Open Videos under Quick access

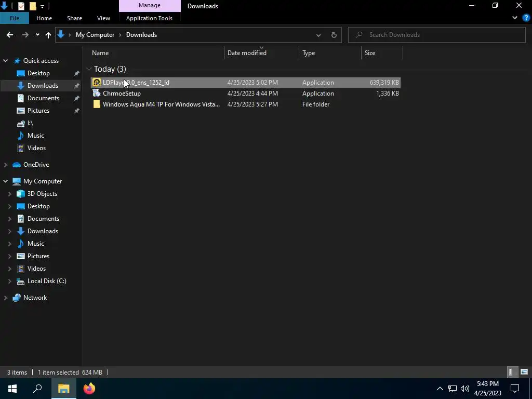point(36,148)
